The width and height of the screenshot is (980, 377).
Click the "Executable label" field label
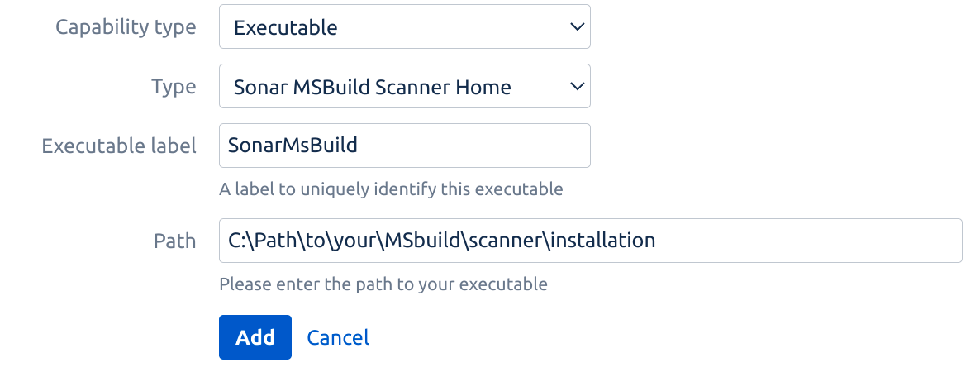coord(119,146)
